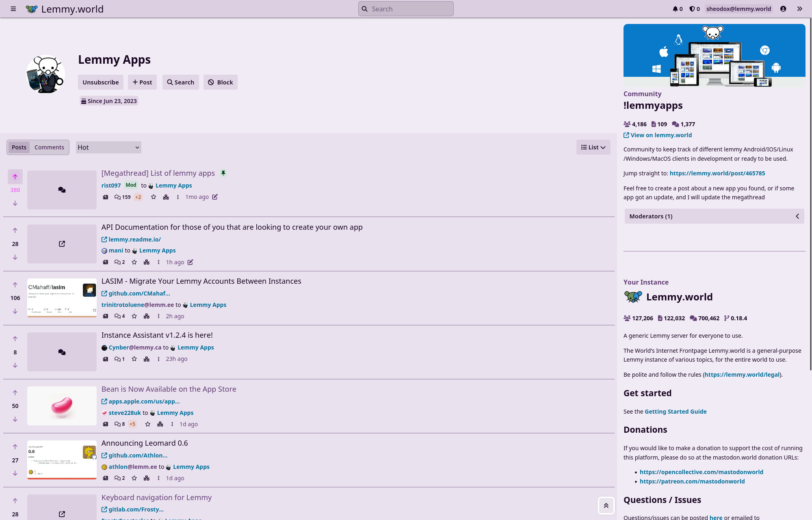Open the user profile avatar icon

[783, 9]
